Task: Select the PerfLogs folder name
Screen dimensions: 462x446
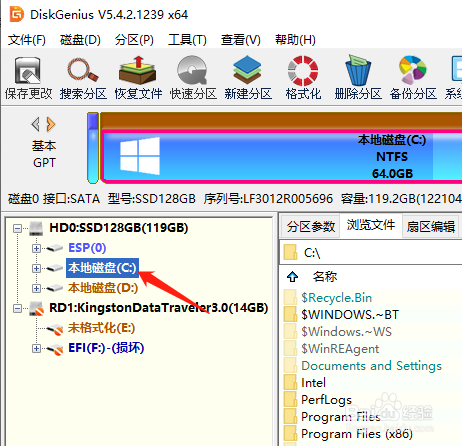Action: (x=326, y=399)
